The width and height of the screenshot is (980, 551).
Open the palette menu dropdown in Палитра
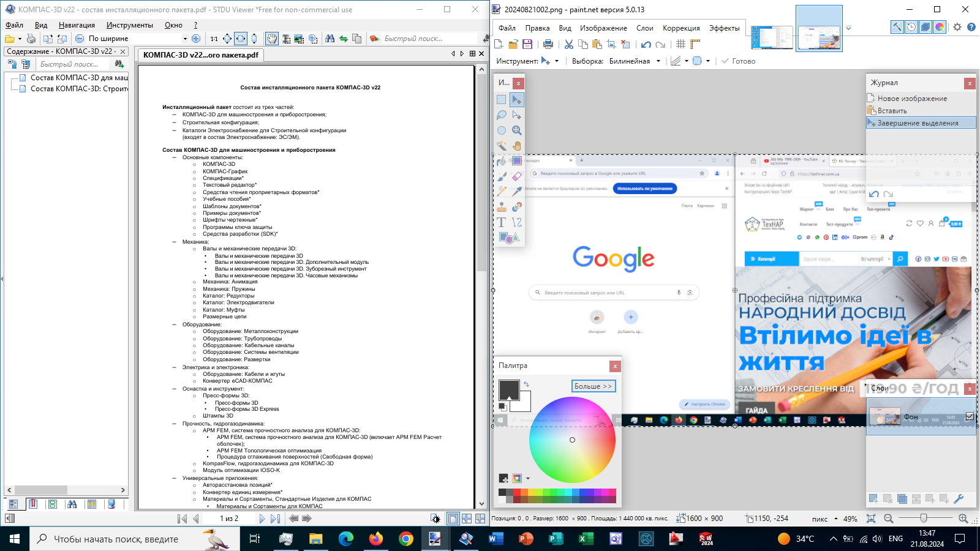tap(528, 478)
